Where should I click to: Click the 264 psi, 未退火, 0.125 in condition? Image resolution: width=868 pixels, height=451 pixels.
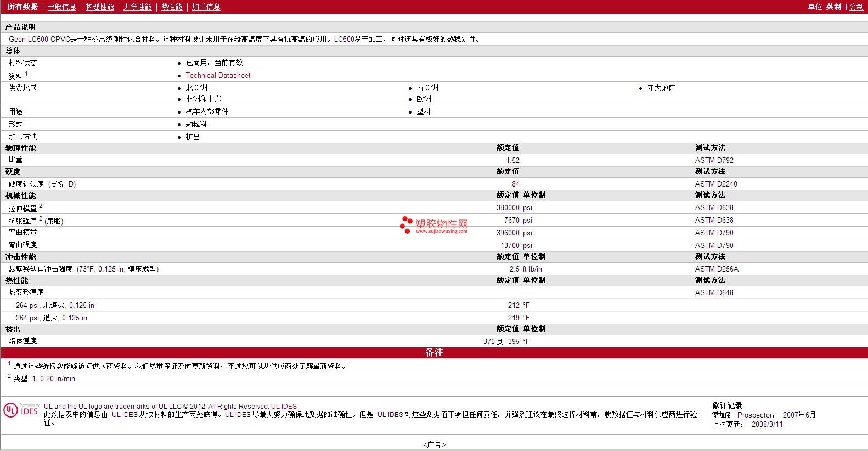pos(55,305)
